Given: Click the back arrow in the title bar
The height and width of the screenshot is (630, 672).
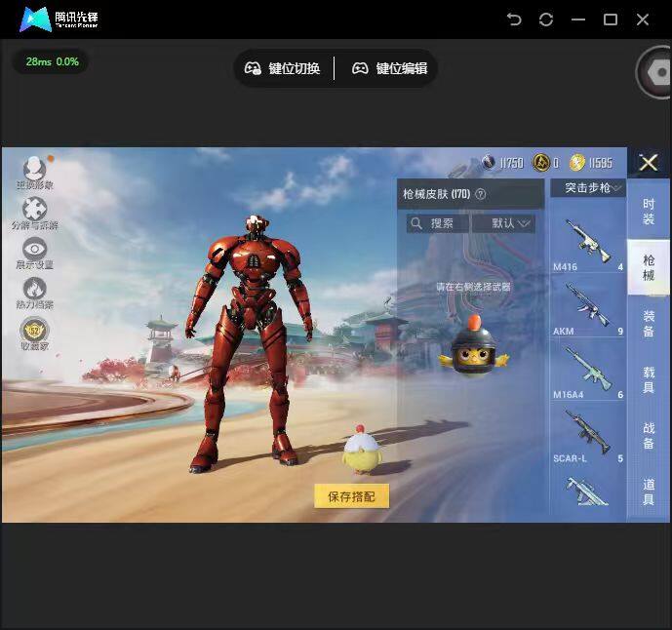Looking at the screenshot, I should (514, 20).
